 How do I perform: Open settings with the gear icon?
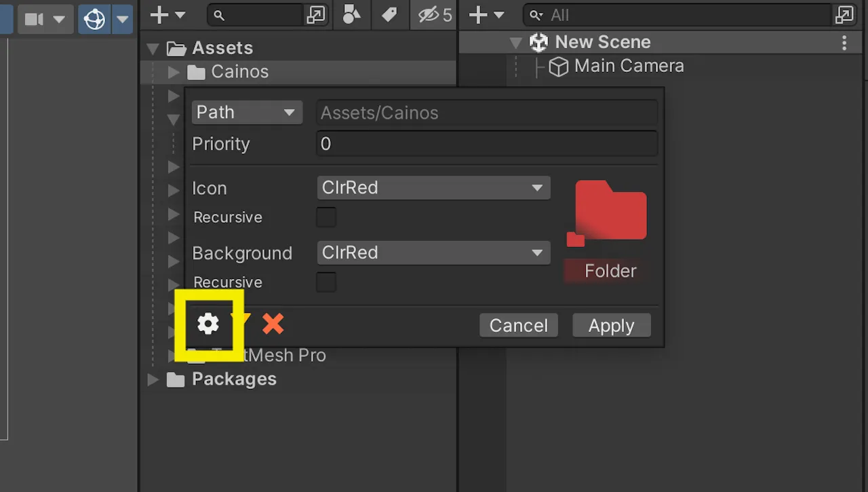coord(208,324)
